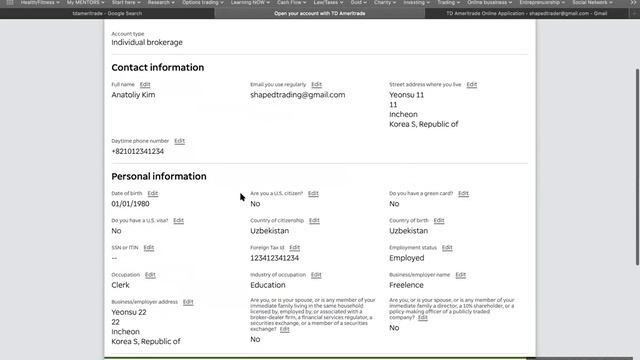
Task: Select the employment status value Employed
Action: click(407, 258)
